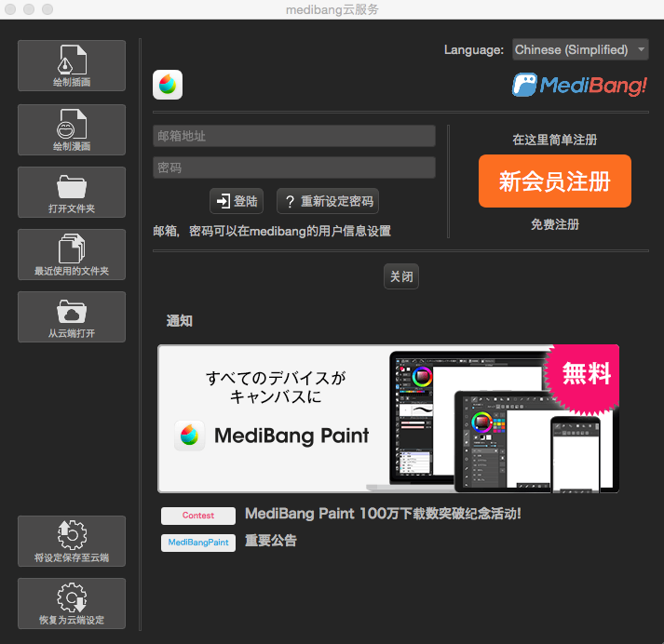Click the 在这里简单注册 text
The height and width of the screenshot is (644, 664).
tap(555, 140)
